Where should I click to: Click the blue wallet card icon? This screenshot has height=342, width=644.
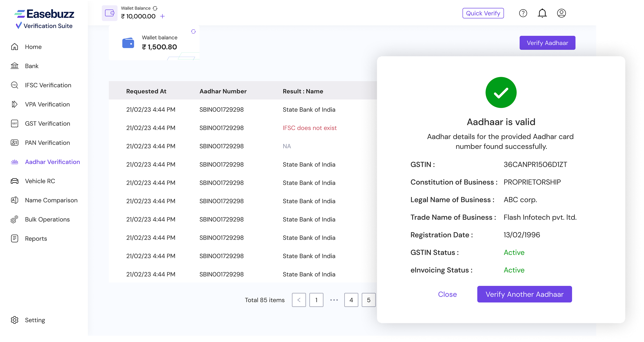click(128, 43)
